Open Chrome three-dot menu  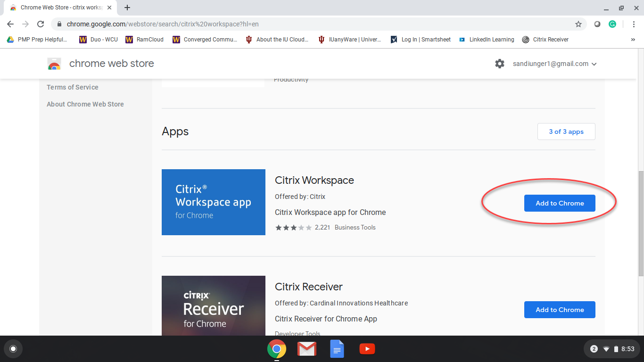tap(632, 24)
